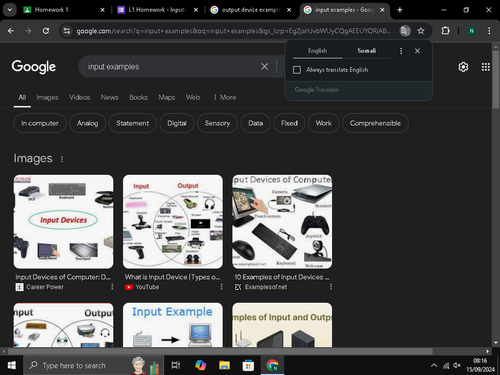
Task: Open Images section options menu
Action: pyautogui.click(x=62, y=159)
